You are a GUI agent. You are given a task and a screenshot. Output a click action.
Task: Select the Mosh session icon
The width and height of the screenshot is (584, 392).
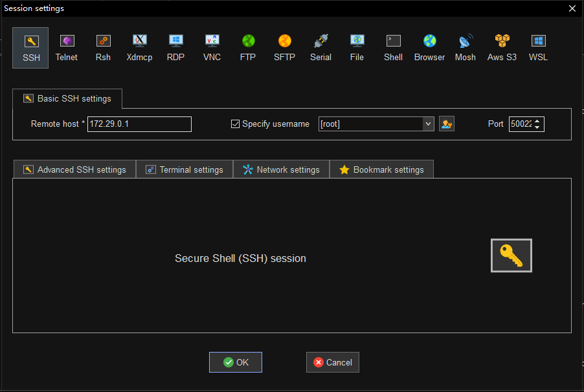point(466,48)
